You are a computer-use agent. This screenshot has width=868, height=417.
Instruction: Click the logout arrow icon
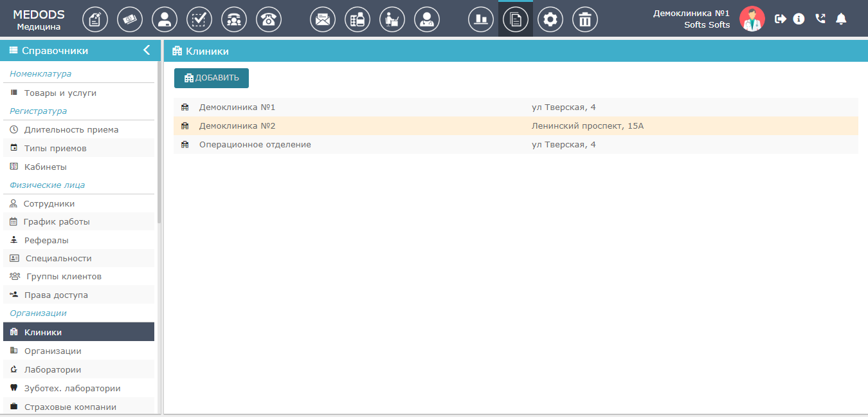[781, 19]
